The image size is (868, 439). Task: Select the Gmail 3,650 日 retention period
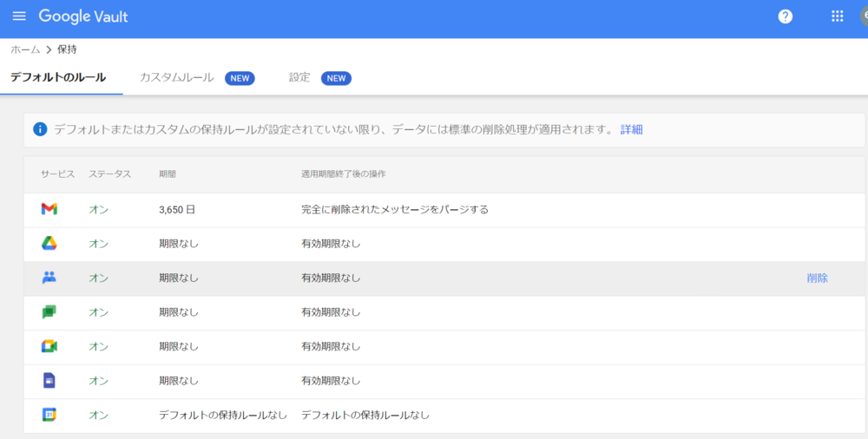pyautogui.click(x=178, y=209)
